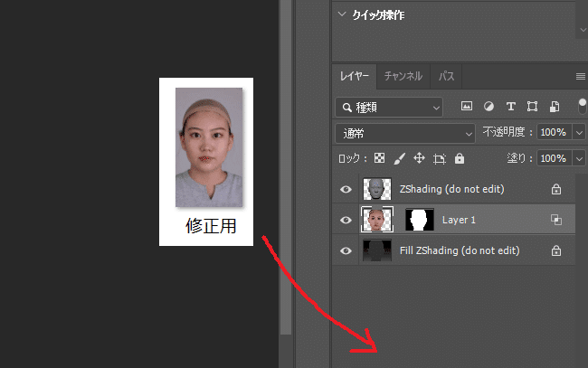Click padlock on ZShading layer
The image size is (588, 368).
tap(556, 189)
